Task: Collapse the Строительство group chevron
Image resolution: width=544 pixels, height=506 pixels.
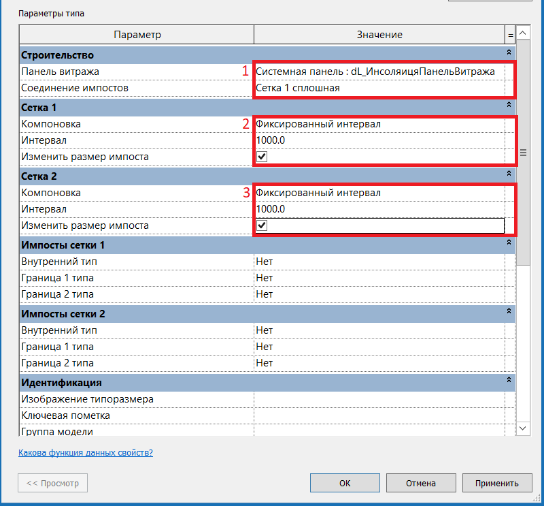Action: tap(509, 52)
